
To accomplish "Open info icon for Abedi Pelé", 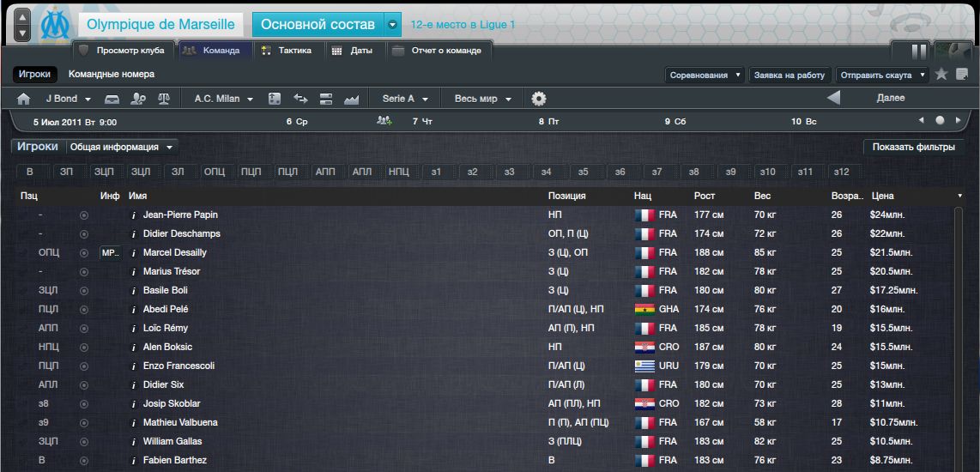I will point(132,310).
